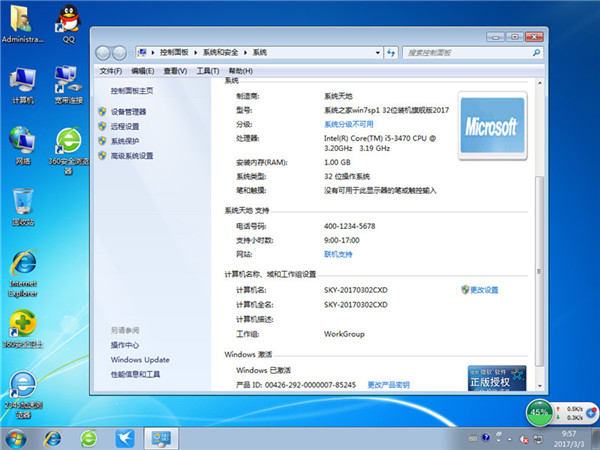Image resolution: width=600 pixels, height=450 pixels.
Task: Open the 回收站 recycle bin
Action: (23, 207)
